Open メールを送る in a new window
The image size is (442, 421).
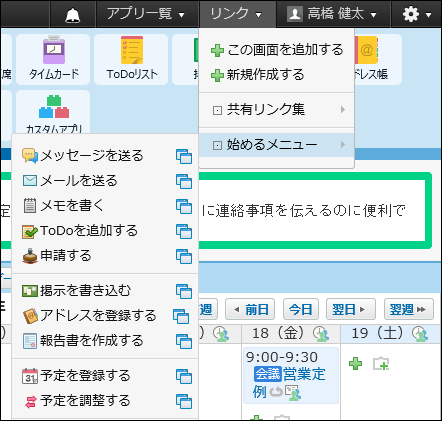[x=184, y=181]
